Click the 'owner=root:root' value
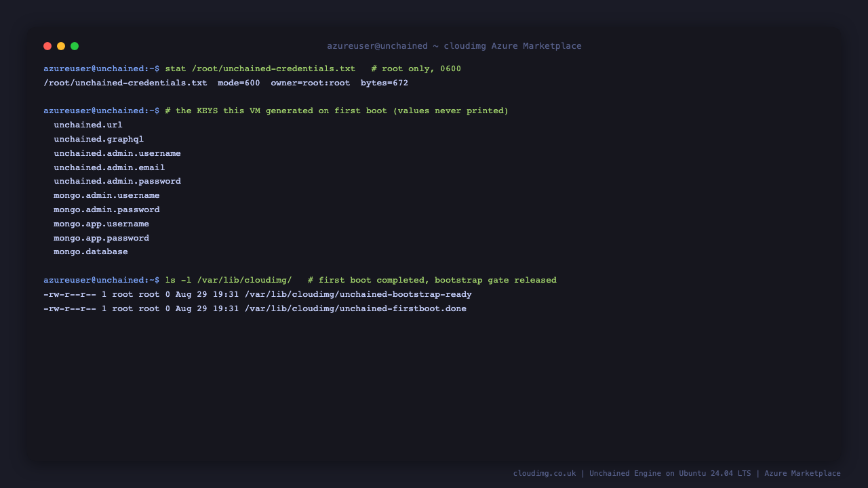 tap(311, 83)
